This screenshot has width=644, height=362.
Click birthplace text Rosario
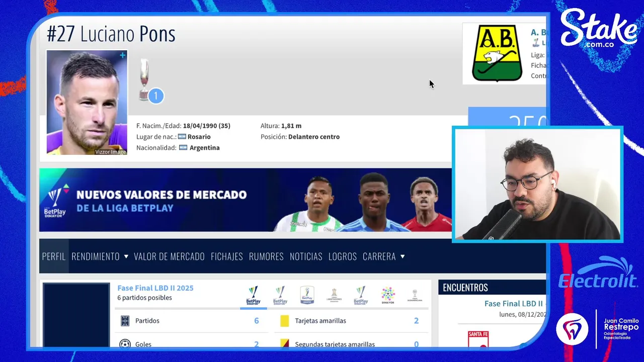pyautogui.click(x=199, y=137)
